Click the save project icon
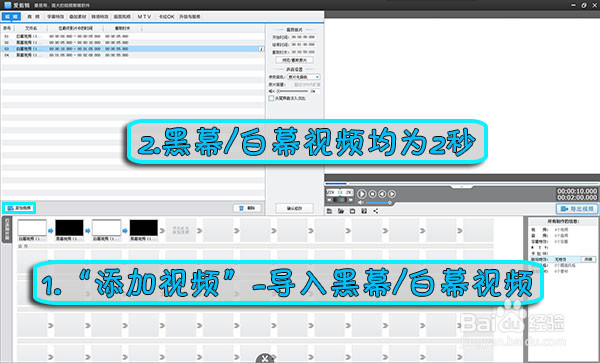The image size is (600, 363). coord(352,211)
